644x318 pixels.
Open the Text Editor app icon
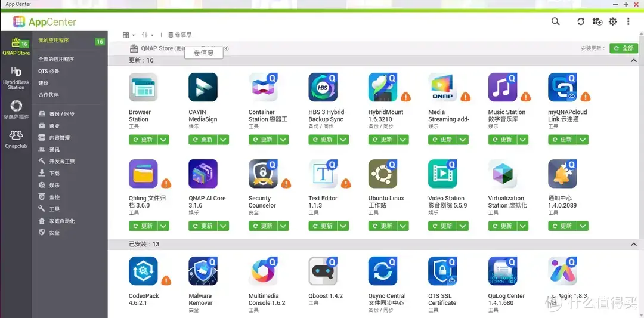(x=323, y=174)
